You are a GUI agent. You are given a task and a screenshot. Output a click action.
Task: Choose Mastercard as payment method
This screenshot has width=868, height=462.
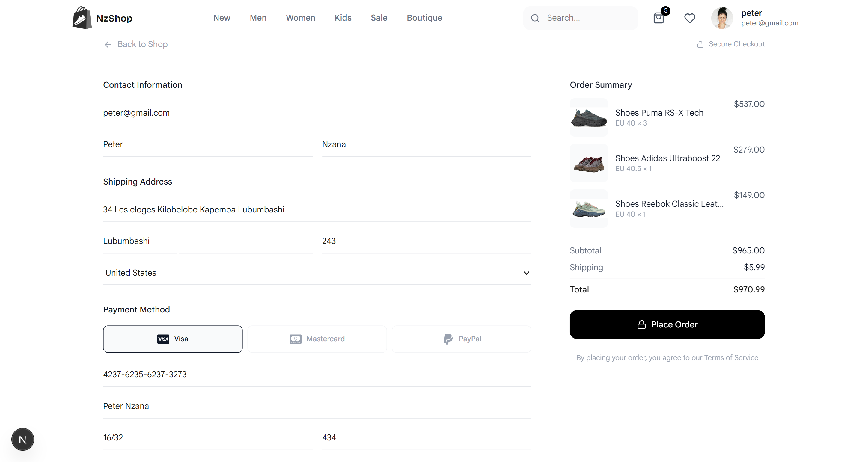click(x=317, y=339)
